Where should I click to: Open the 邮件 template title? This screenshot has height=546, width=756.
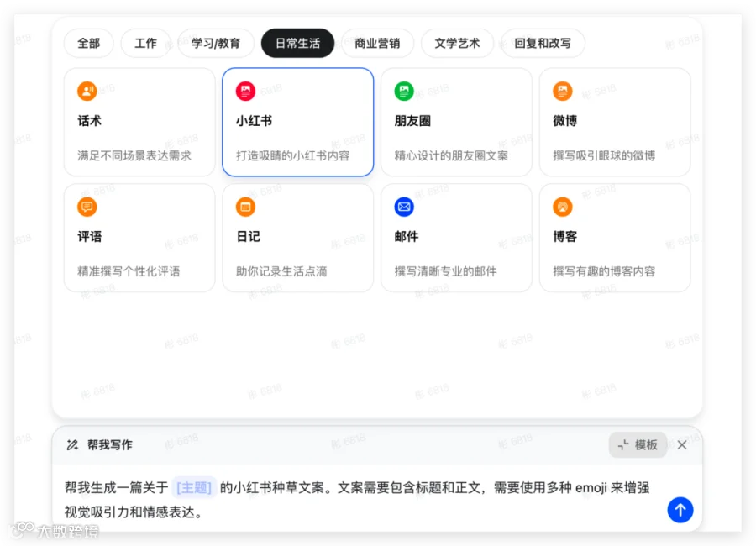pos(407,236)
